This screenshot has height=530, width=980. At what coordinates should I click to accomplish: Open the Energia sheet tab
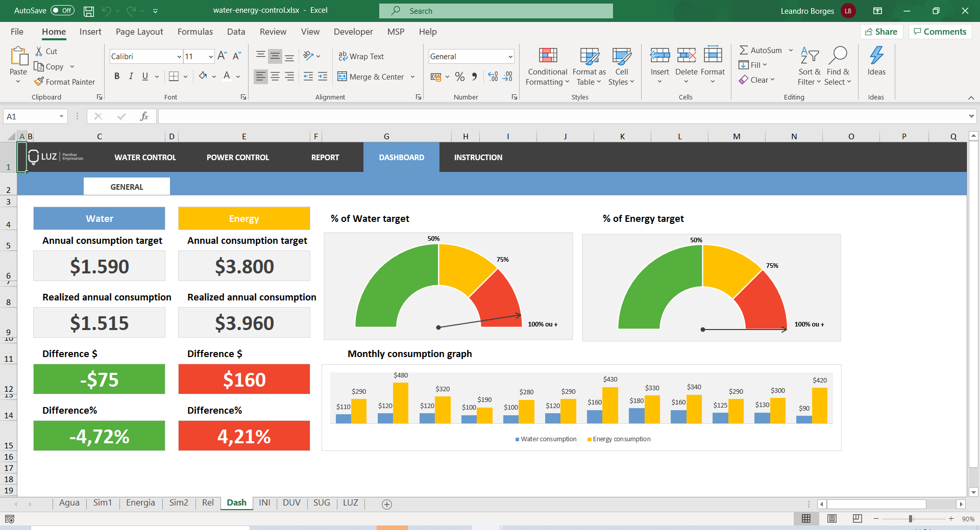pyautogui.click(x=140, y=502)
